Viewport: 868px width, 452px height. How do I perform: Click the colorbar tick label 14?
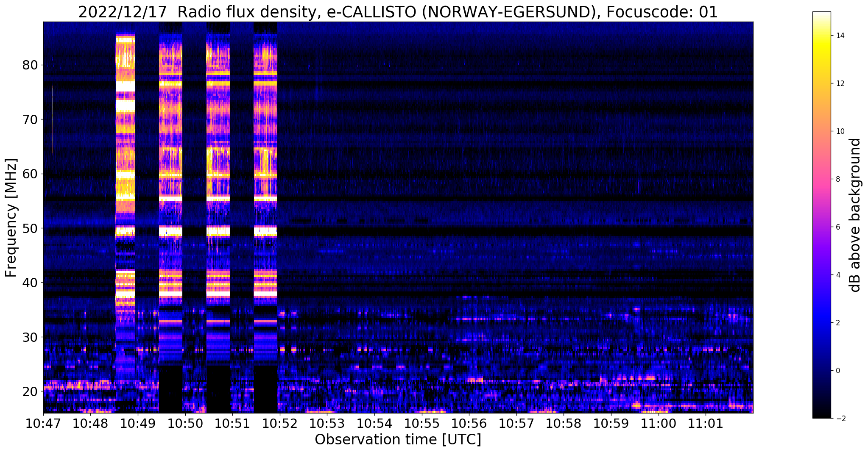tap(840, 36)
